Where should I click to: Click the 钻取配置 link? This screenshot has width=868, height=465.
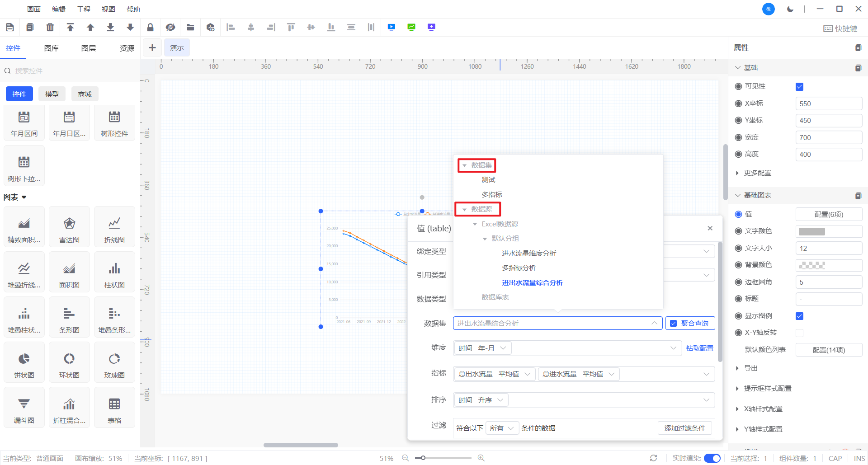click(x=699, y=348)
